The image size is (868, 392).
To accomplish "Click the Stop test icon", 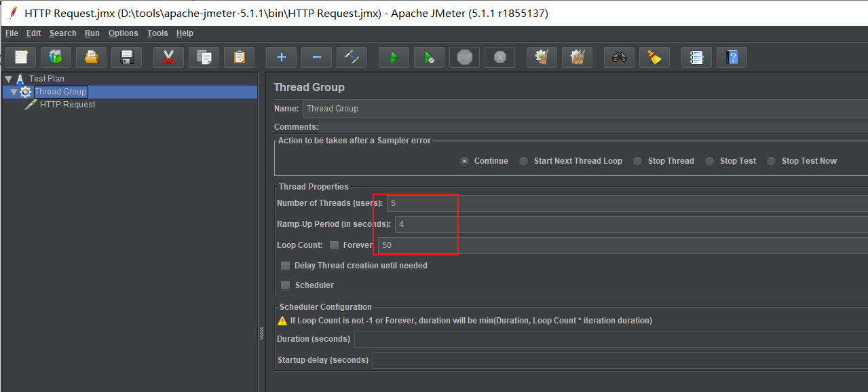I will pos(464,57).
